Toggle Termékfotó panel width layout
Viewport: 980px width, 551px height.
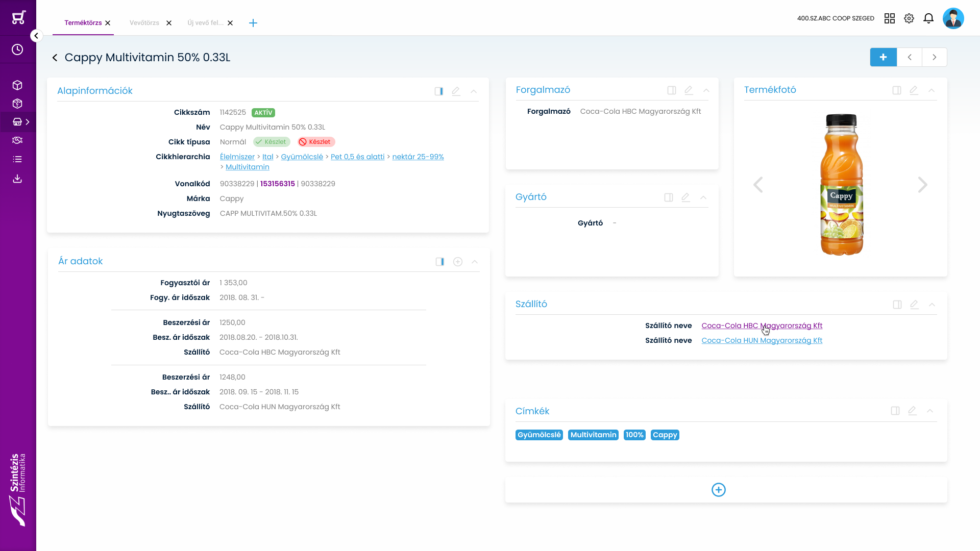(x=897, y=90)
